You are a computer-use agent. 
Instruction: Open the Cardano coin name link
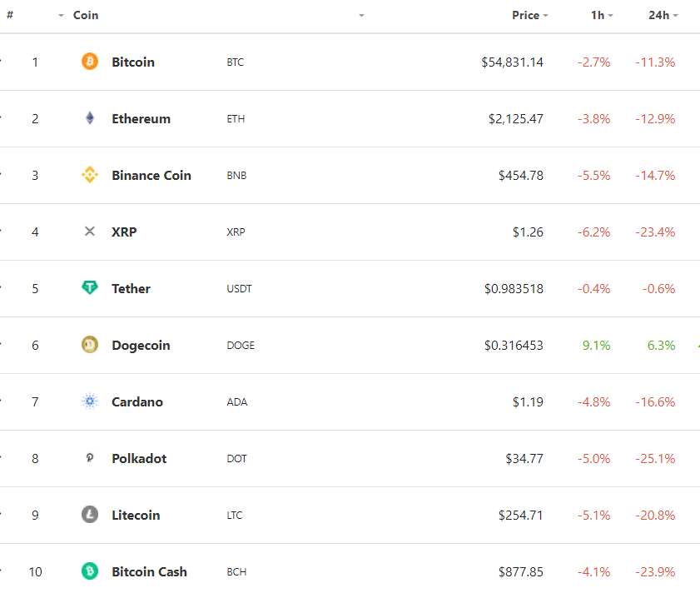[137, 401]
